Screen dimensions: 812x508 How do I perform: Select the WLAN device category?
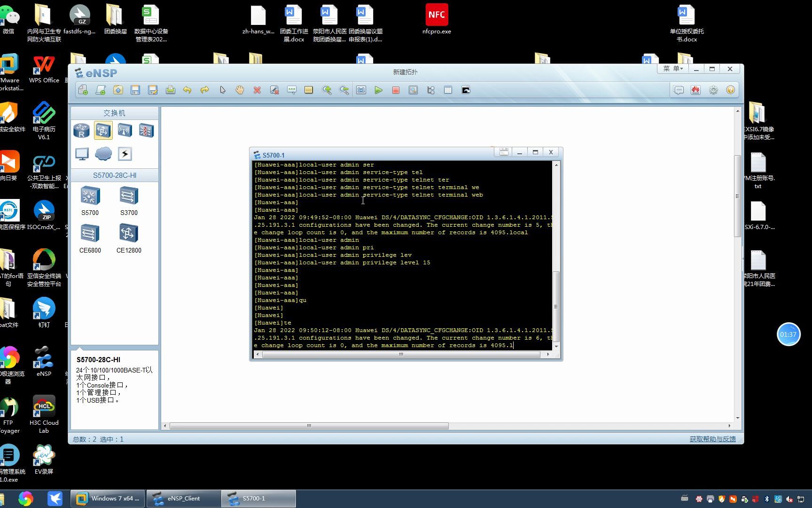(125, 130)
